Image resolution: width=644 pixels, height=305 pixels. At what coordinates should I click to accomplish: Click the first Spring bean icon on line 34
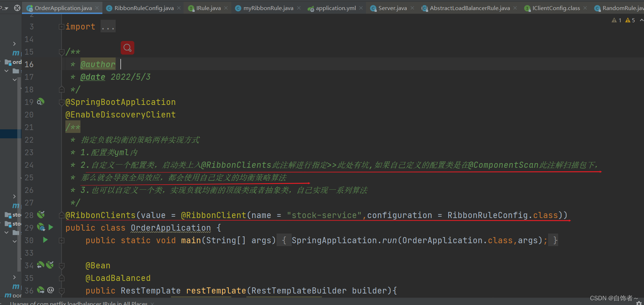pyautogui.click(x=41, y=265)
